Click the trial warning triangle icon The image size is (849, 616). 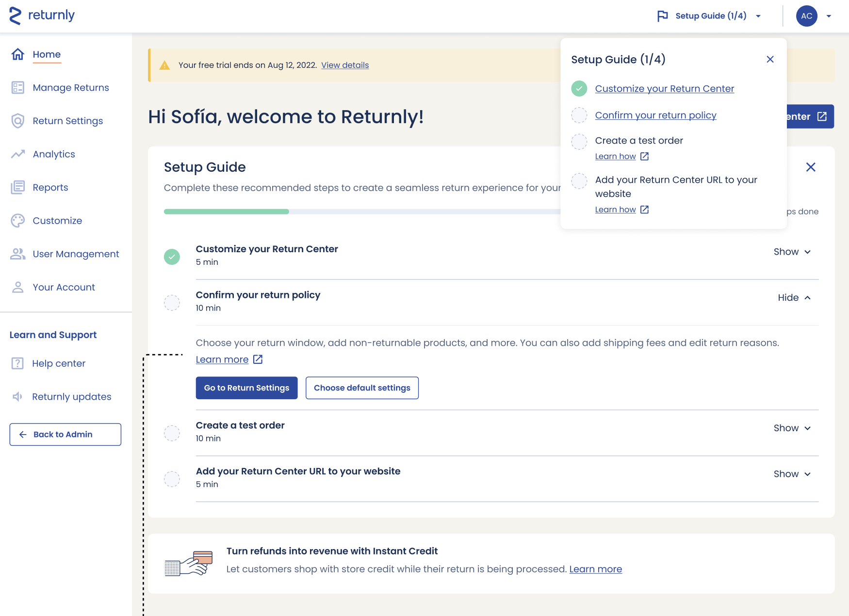click(x=165, y=65)
